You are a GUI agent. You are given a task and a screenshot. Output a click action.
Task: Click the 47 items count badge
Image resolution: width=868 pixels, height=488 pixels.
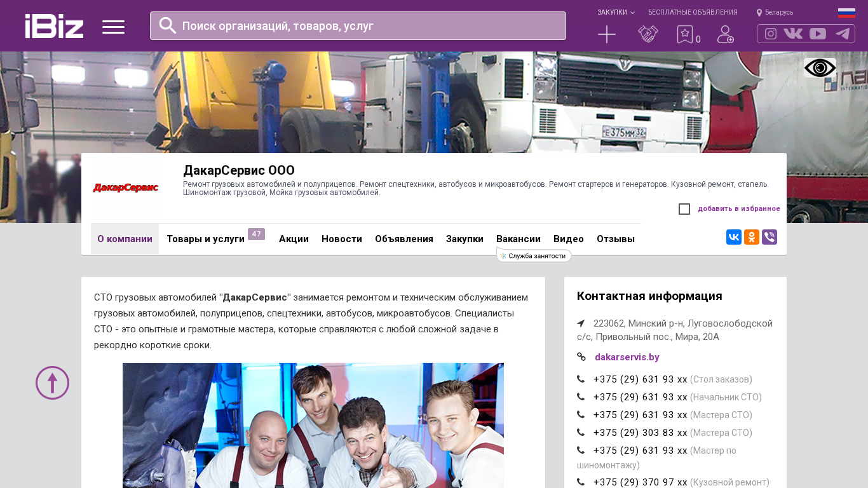(x=256, y=234)
